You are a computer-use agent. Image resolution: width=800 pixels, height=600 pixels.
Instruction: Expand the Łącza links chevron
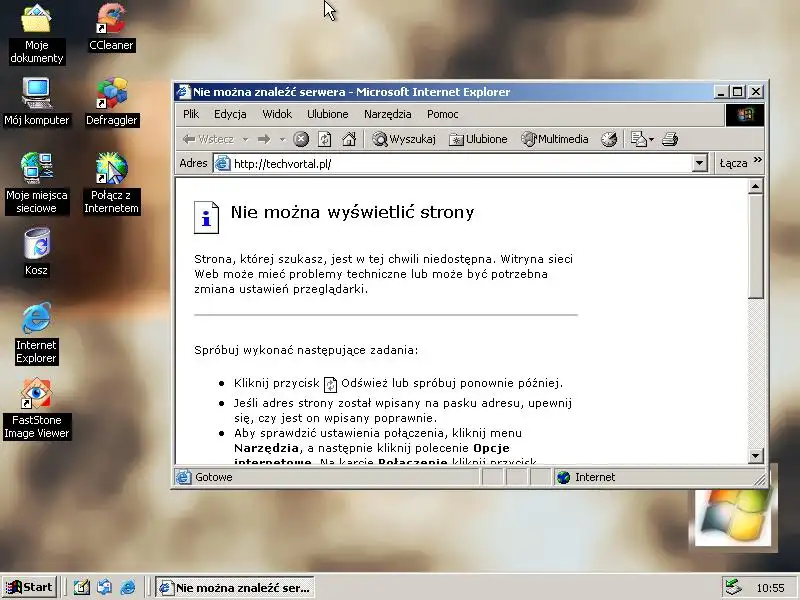pos(758,160)
